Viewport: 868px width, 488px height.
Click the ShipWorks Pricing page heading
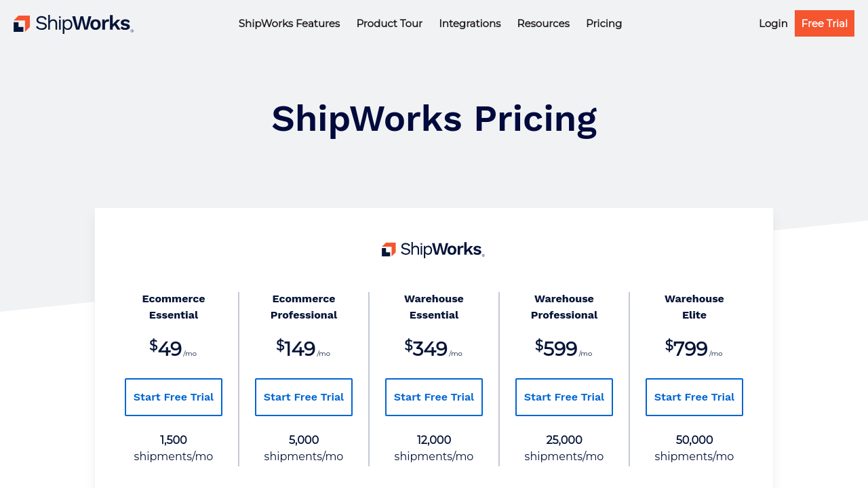[x=434, y=119]
